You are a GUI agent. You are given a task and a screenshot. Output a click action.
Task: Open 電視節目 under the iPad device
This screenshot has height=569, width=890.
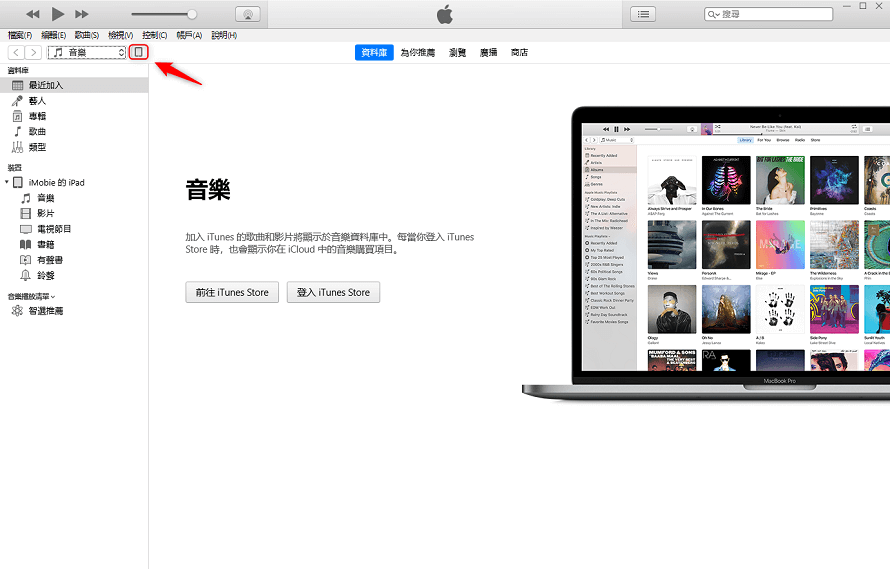pyautogui.click(x=74, y=229)
